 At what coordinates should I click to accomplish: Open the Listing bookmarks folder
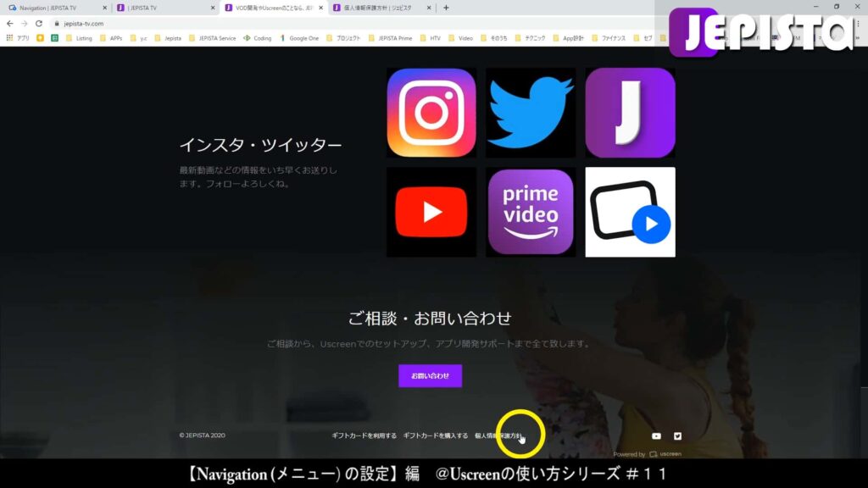coord(83,39)
